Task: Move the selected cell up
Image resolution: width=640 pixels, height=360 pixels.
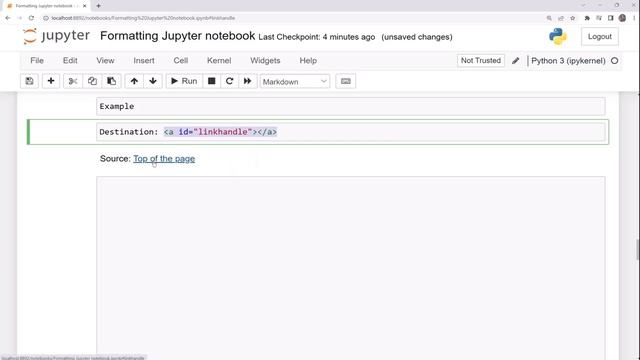Action: 134,81
